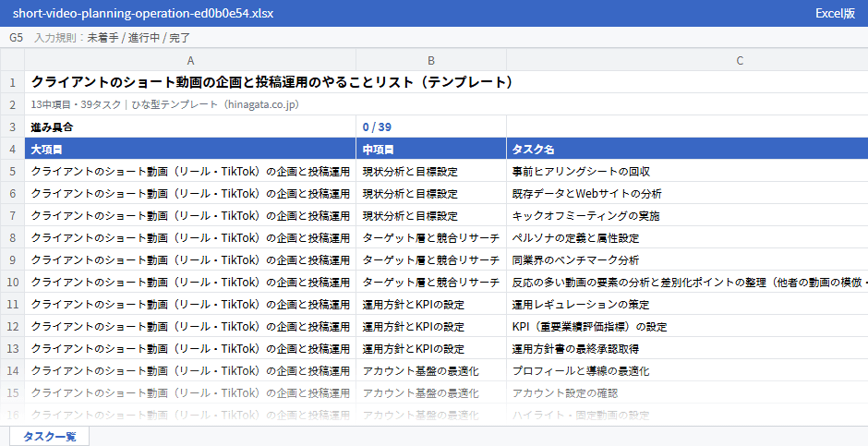Viewport: 868px width, 446px height.
Task: Select row 10 header
Action: tap(12, 282)
